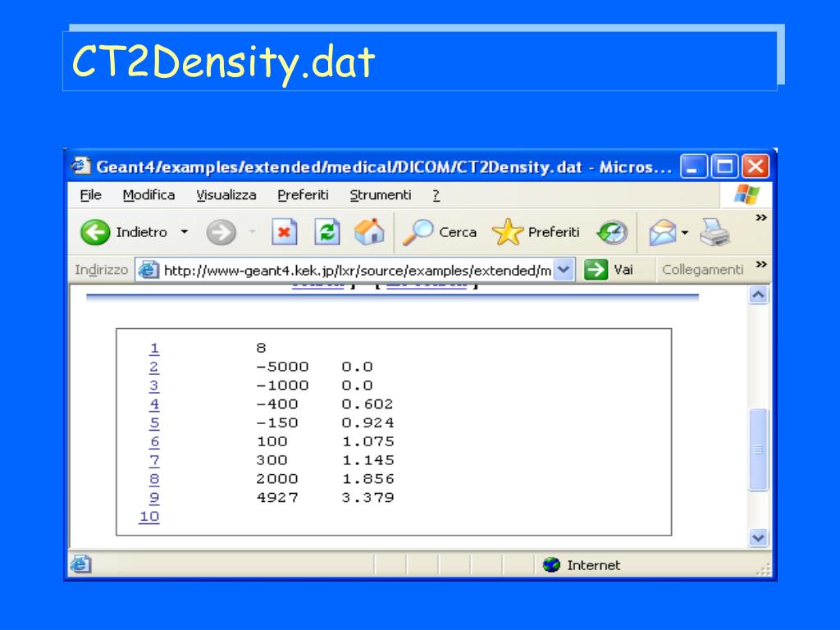840x630 pixels.
Task: Click the CT value 4927
Action: [x=277, y=498]
